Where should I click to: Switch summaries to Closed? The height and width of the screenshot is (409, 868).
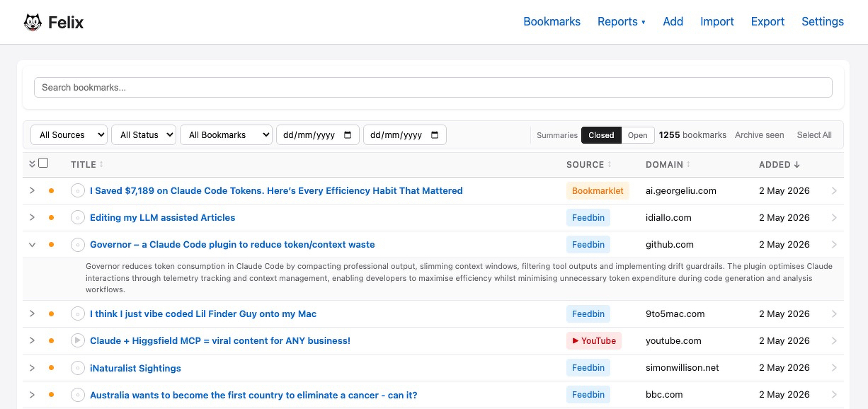(601, 135)
